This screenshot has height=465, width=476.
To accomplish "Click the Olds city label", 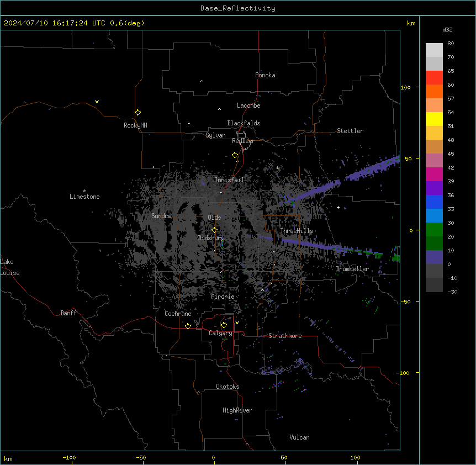I will pyautogui.click(x=214, y=218).
